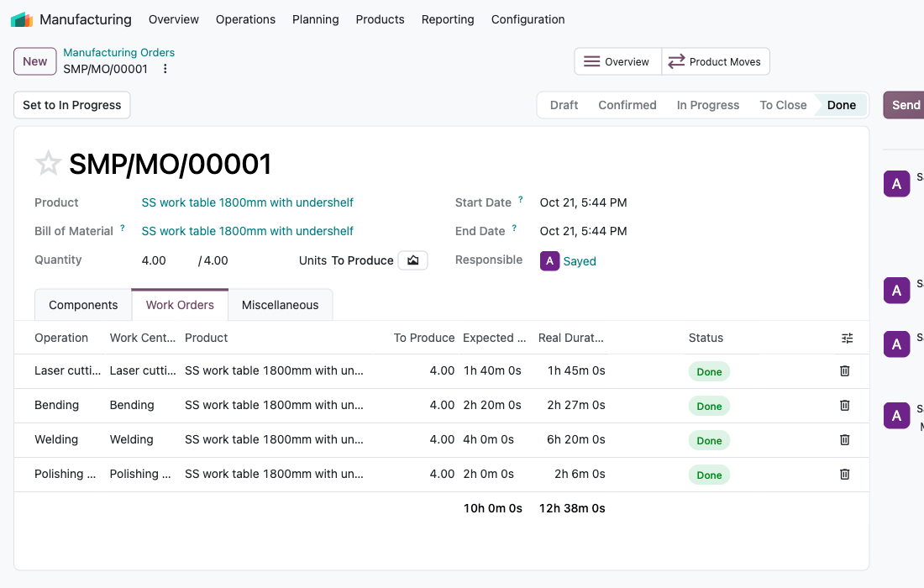Open the Reporting menu
Viewport: 924px width, 588px height.
(x=448, y=19)
